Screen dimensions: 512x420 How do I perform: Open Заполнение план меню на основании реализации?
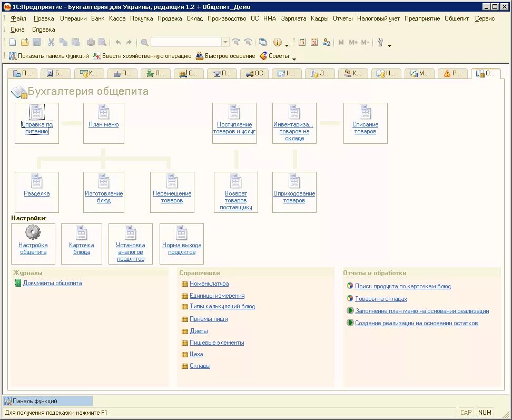click(x=422, y=311)
